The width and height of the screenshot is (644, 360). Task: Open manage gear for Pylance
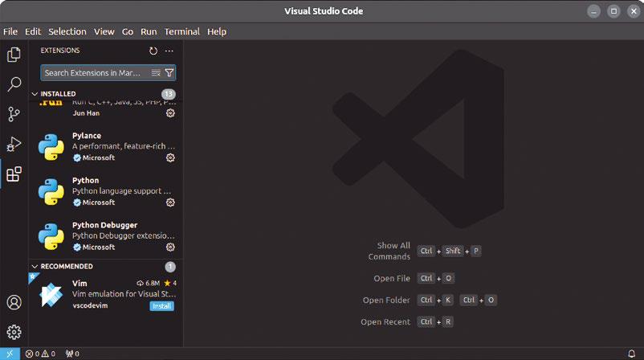point(170,157)
